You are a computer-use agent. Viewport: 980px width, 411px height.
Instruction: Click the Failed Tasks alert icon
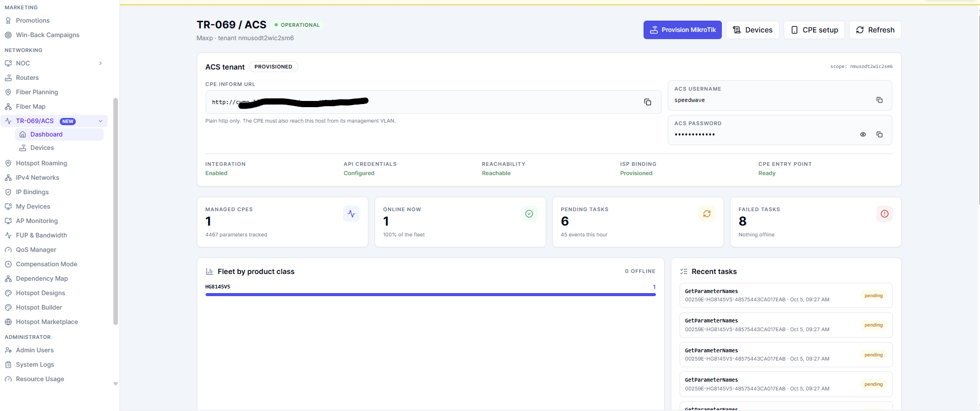885,214
